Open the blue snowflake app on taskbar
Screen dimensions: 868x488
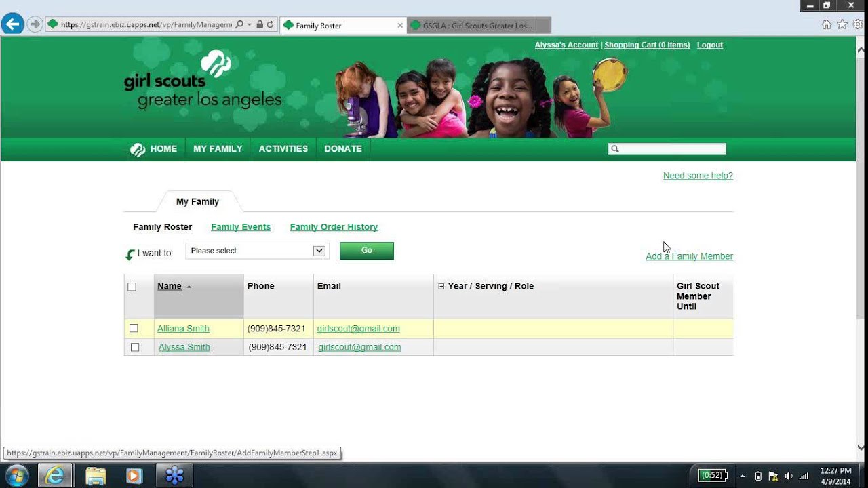(x=174, y=475)
